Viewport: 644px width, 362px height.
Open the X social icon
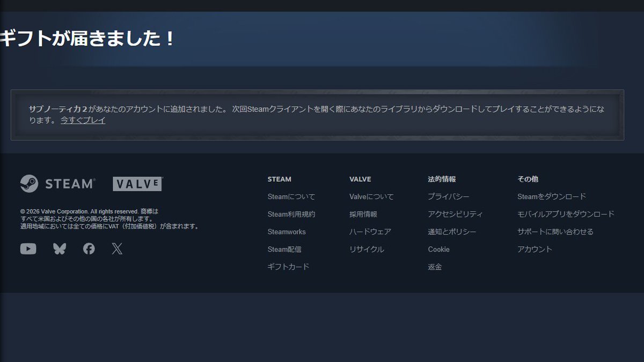(x=117, y=249)
